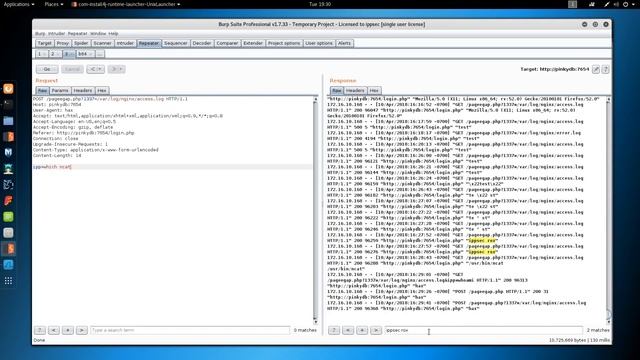Switch to the Target tab

tap(44, 43)
